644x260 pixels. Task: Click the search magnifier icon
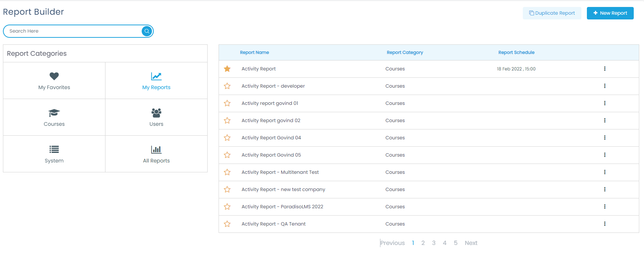click(147, 31)
